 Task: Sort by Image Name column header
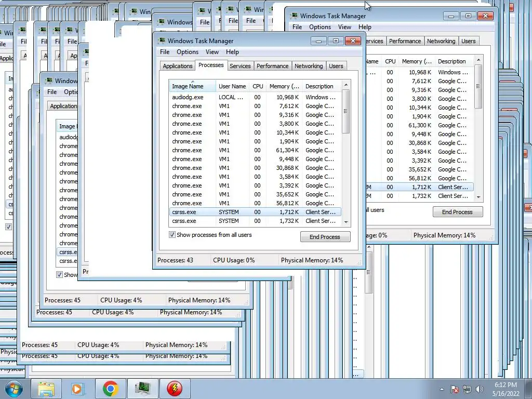pyautogui.click(x=192, y=86)
